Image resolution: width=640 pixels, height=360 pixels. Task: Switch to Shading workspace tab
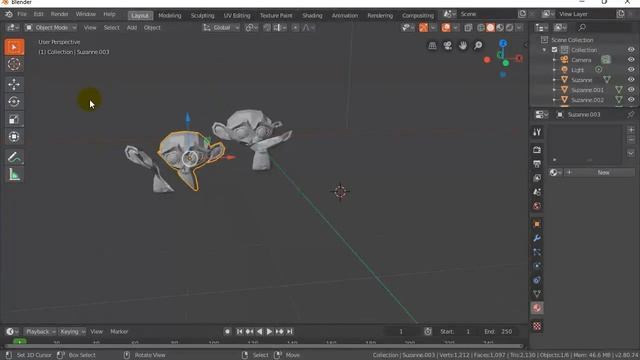tap(312, 16)
